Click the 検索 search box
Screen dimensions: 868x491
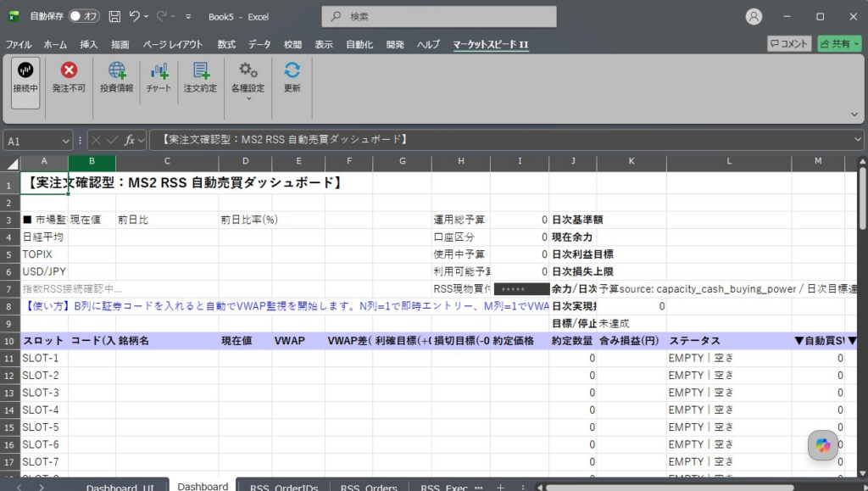point(439,17)
